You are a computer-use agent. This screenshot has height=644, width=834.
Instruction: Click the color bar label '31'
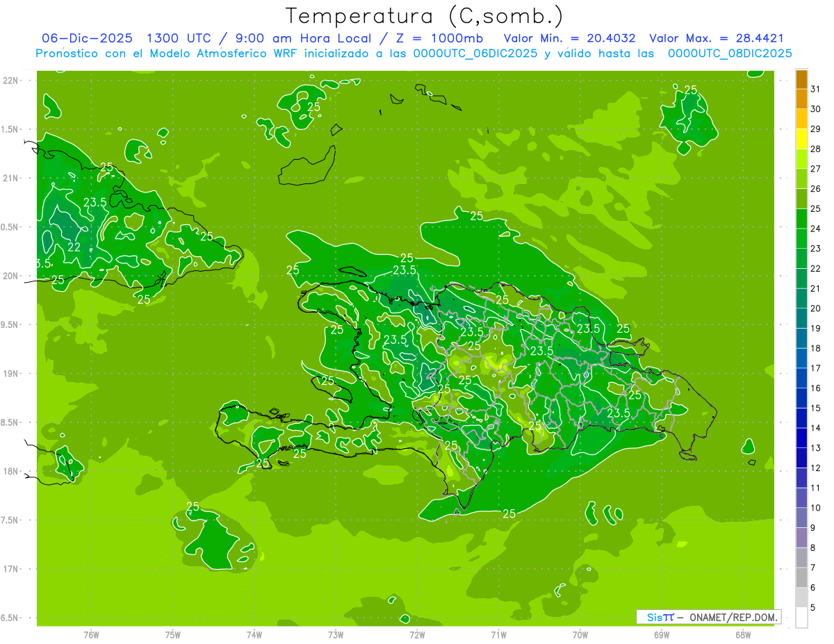816,89
